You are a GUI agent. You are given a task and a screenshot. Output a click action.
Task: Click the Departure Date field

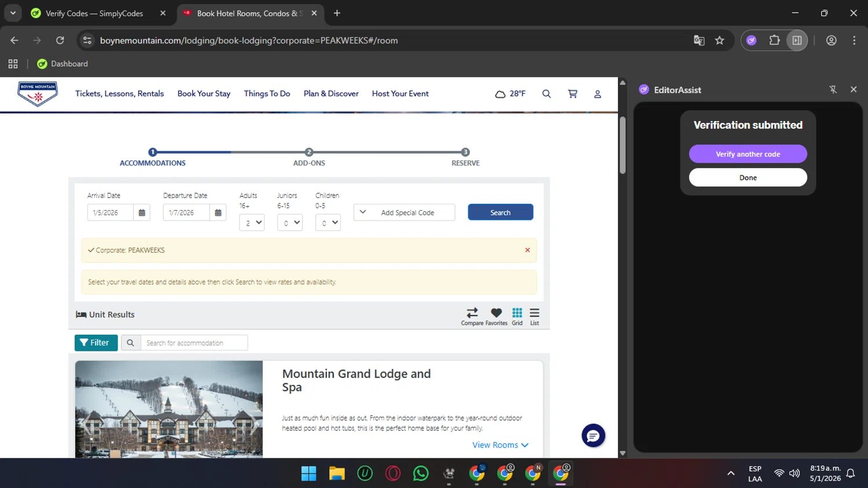(187, 212)
